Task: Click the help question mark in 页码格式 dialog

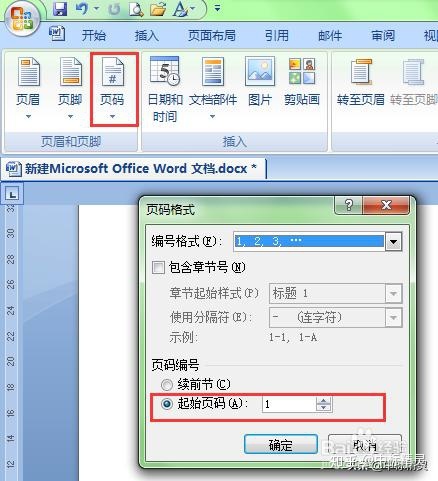Action: tap(348, 205)
